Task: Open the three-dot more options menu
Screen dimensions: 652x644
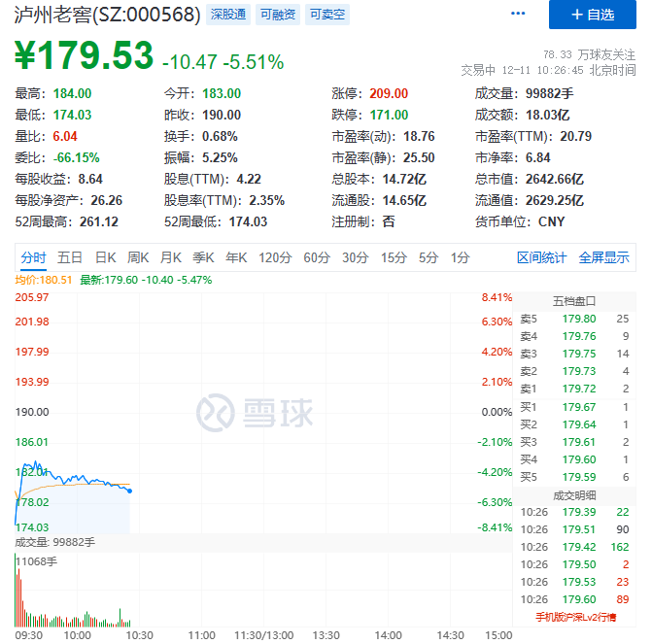Action: 518,14
